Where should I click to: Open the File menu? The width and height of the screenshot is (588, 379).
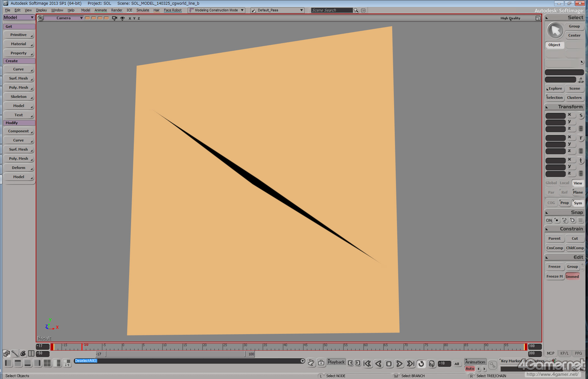point(8,10)
